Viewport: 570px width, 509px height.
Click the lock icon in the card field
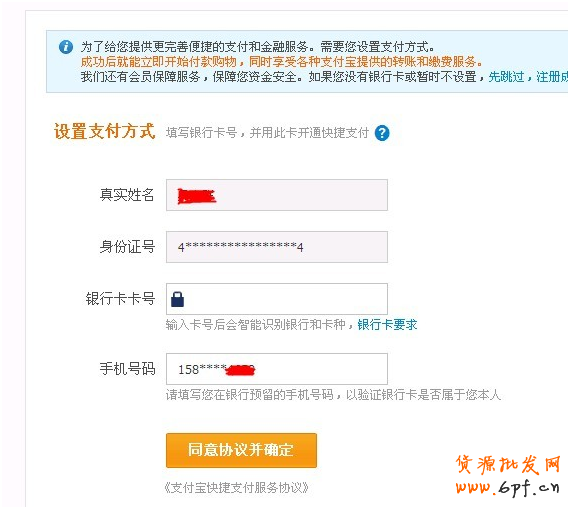pos(177,299)
